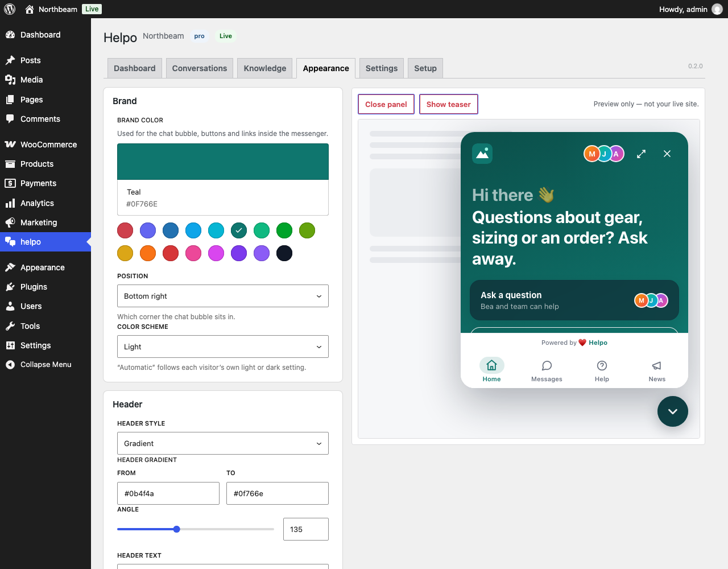Open the Help tab in messenger

(602, 370)
